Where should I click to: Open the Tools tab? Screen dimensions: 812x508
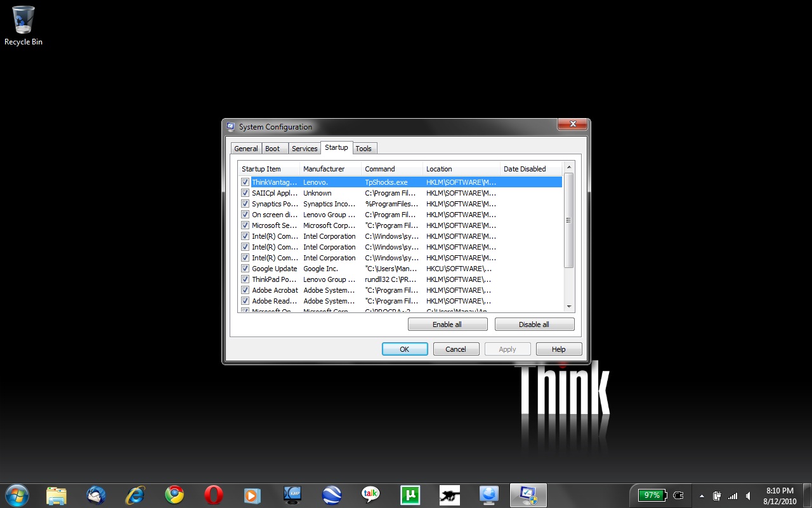tap(363, 149)
